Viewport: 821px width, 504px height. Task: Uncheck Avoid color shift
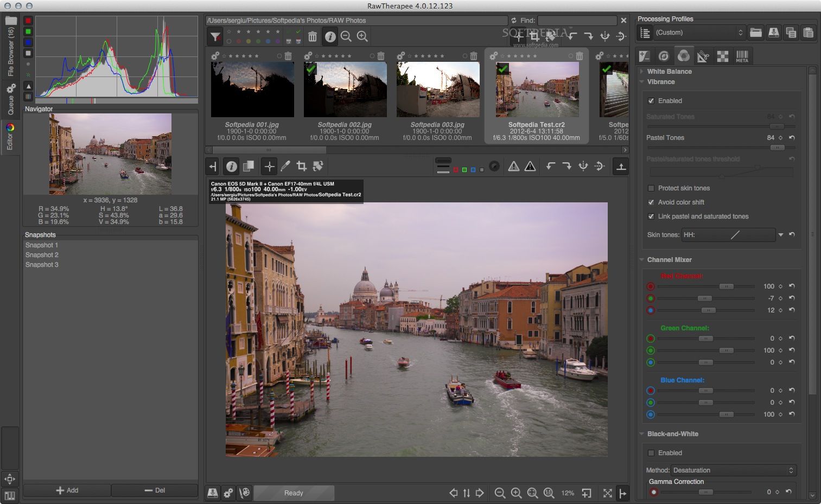click(651, 202)
